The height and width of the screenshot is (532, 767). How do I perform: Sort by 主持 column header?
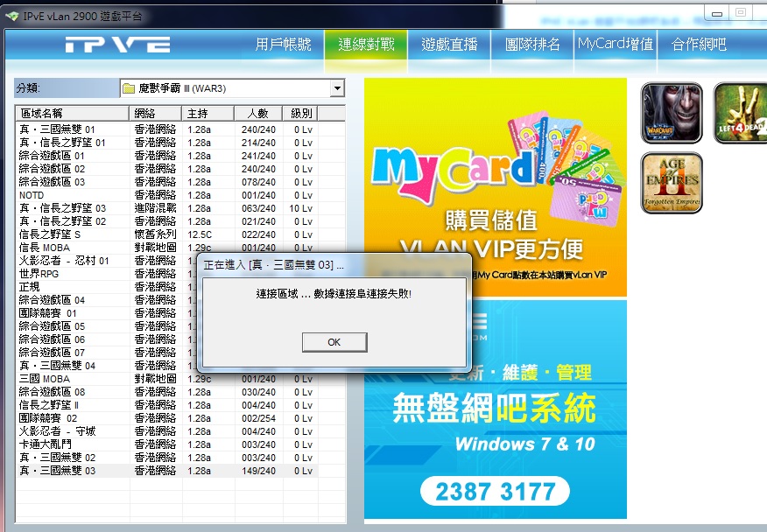[x=208, y=114]
